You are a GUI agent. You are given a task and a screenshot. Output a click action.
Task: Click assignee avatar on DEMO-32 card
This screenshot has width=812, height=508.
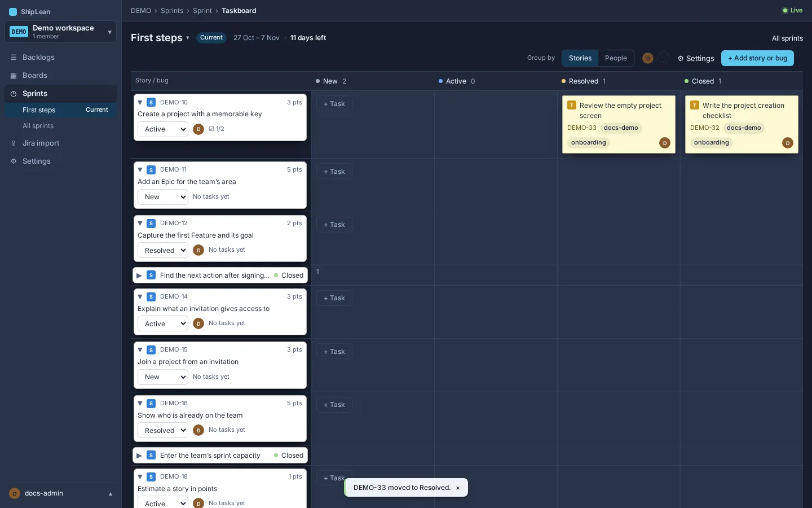[x=788, y=143]
